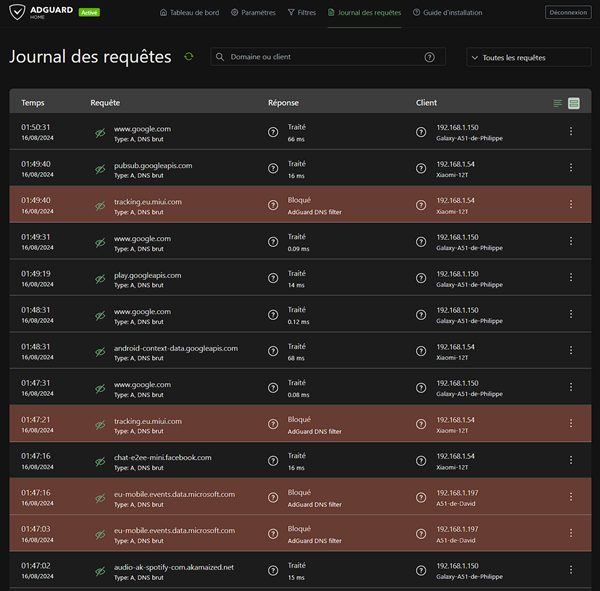
Task: Open Journal des requêtes tab
Action: pos(364,13)
